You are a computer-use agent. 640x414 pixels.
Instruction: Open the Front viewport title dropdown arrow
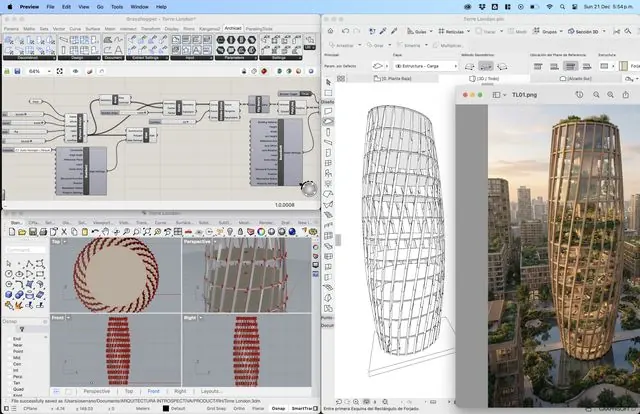point(68,318)
